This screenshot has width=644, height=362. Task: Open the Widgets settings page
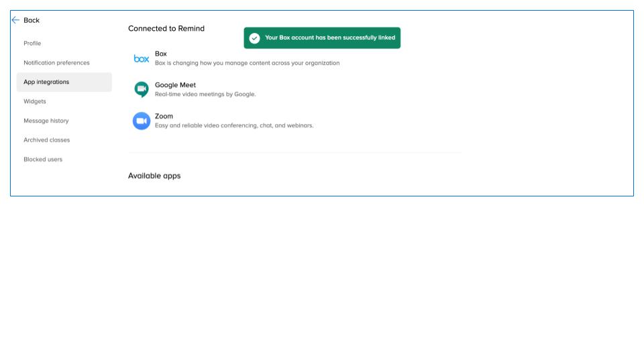(35, 101)
